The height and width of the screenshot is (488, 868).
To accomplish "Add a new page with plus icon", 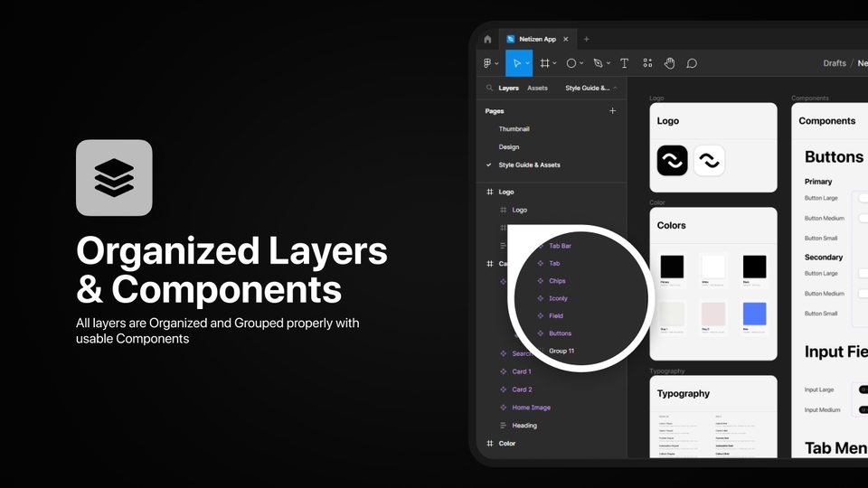I will (x=612, y=110).
